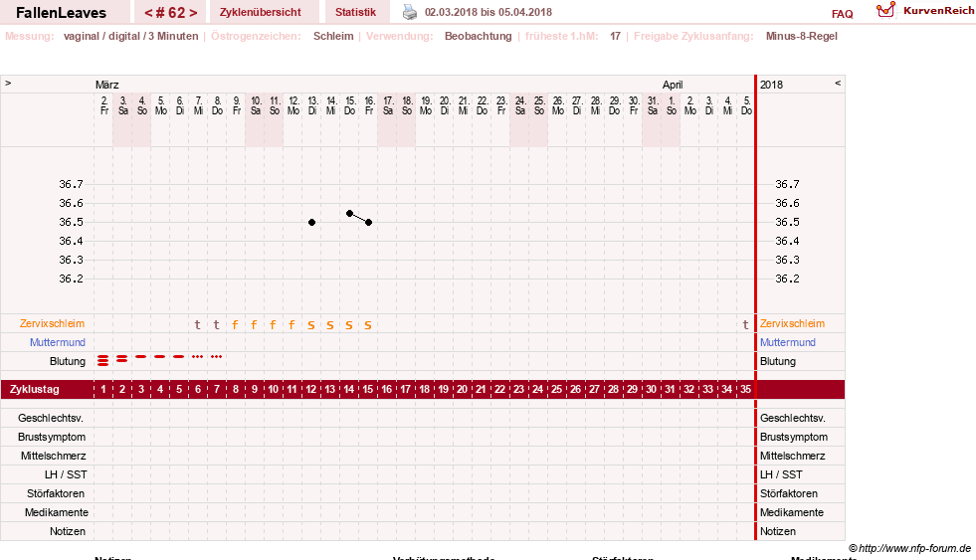
Task: Click light bleeding dash on cycle day 4
Action: (160, 356)
